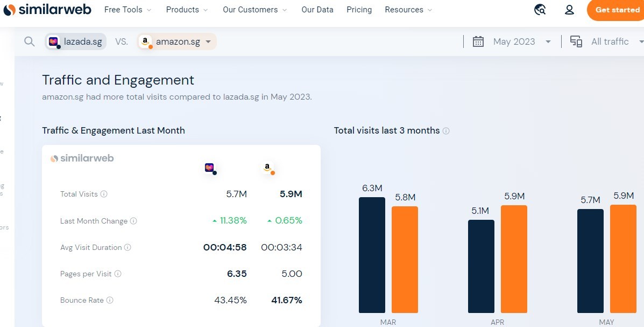
Task: Open the globe search icon
Action: point(540,10)
